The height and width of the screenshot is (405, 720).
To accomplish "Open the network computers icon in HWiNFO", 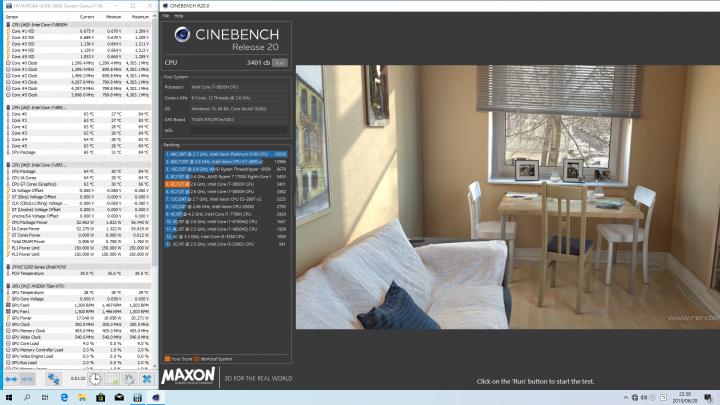I will click(53, 379).
